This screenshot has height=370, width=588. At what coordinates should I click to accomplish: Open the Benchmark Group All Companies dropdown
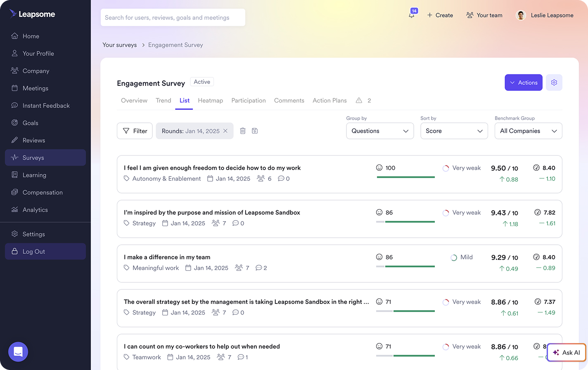[x=528, y=131]
